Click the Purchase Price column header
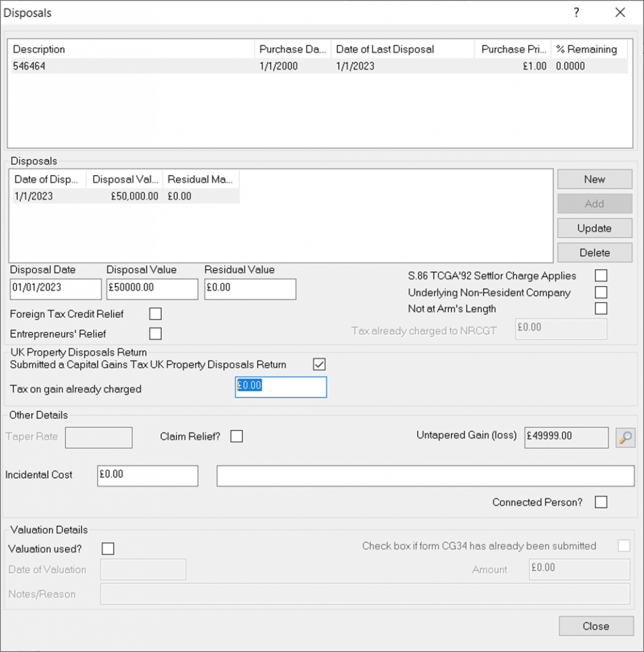The image size is (644, 652). [x=513, y=50]
